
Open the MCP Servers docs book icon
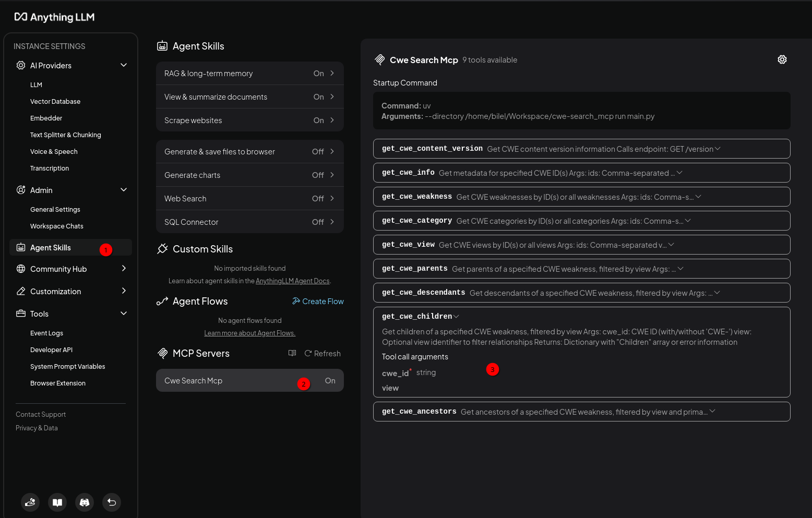click(x=292, y=353)
